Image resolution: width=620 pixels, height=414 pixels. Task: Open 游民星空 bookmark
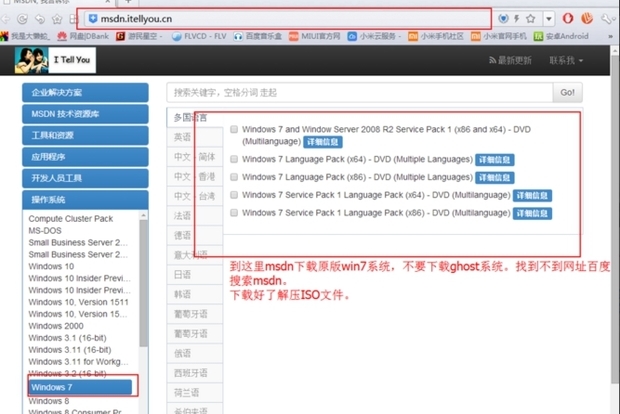coord(139,36)
